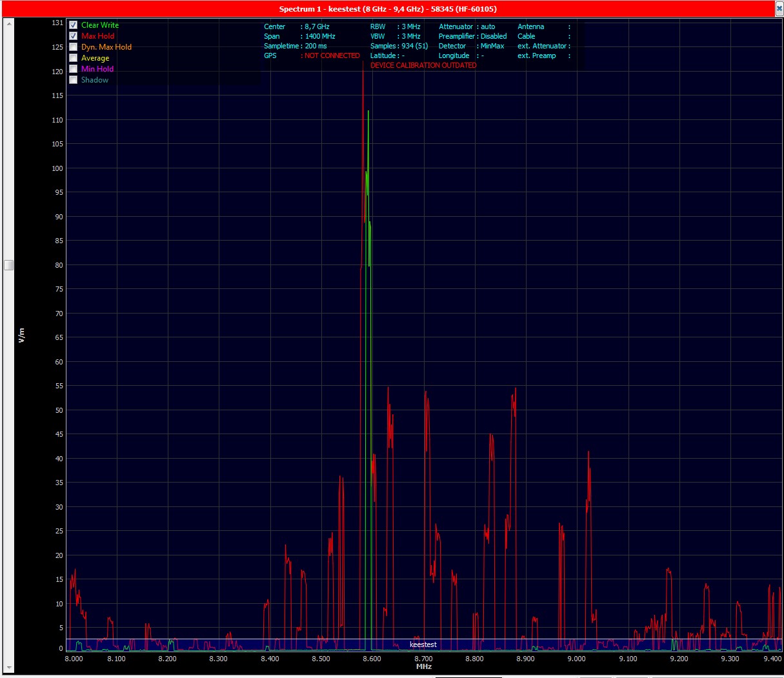Viewport: 784px width, 678px height.
Task: Move the left vertical slider handle
Action: [x=8, y=265]
